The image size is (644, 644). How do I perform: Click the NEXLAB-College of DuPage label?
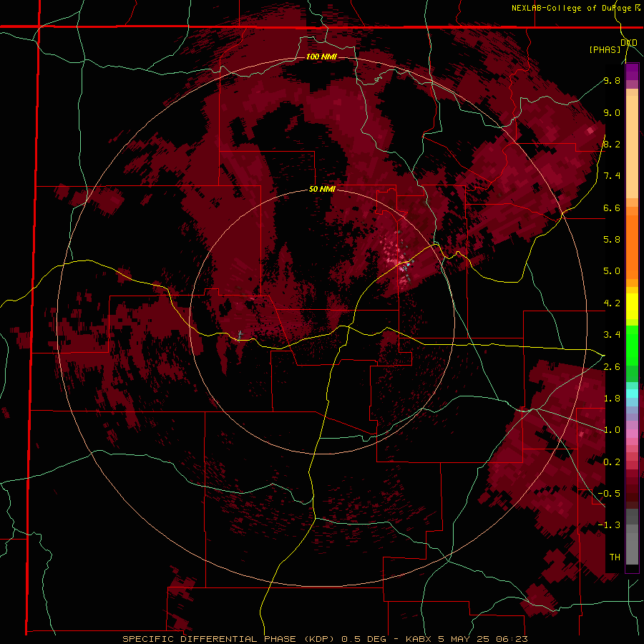pyautogui.click(x=572, y=8)
